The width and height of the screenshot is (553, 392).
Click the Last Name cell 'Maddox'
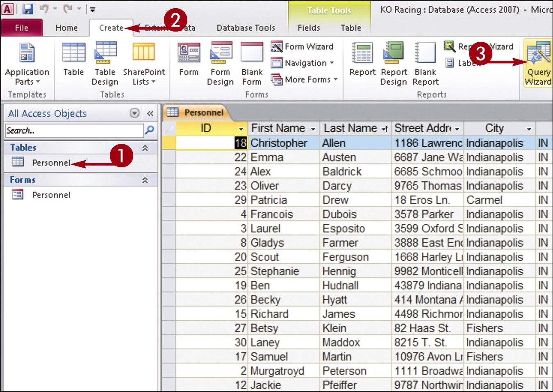[356, 342]
